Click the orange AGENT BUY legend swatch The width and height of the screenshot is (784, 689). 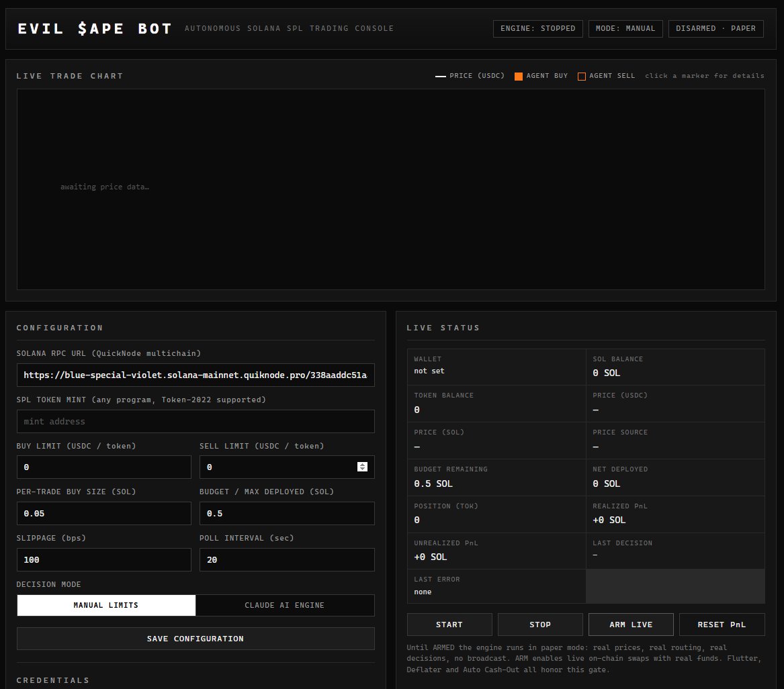click(519, 76)
